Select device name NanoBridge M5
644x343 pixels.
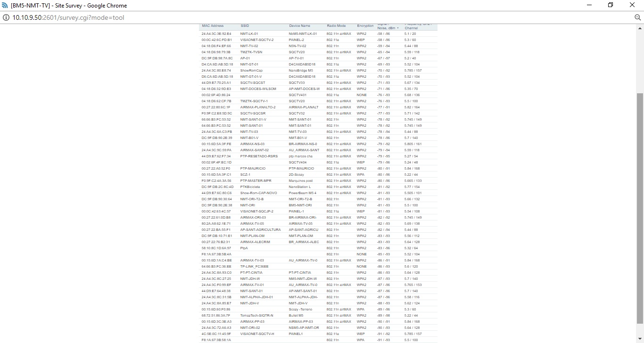(x=301, y=71)
